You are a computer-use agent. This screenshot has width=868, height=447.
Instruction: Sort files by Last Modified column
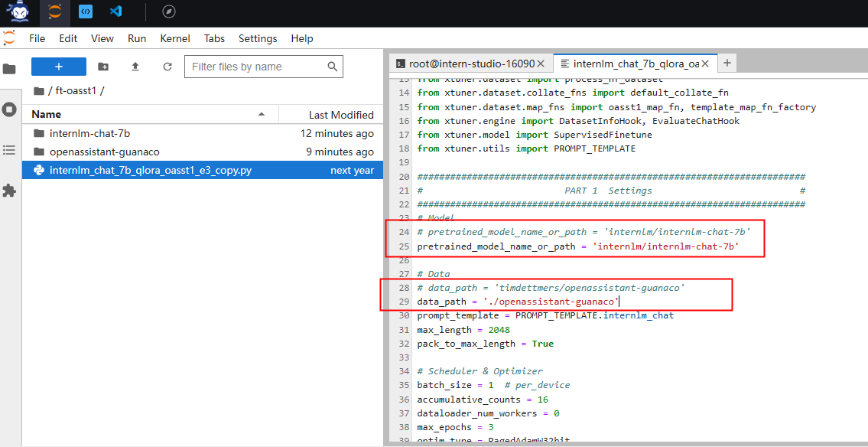click(x=341, y=115)
